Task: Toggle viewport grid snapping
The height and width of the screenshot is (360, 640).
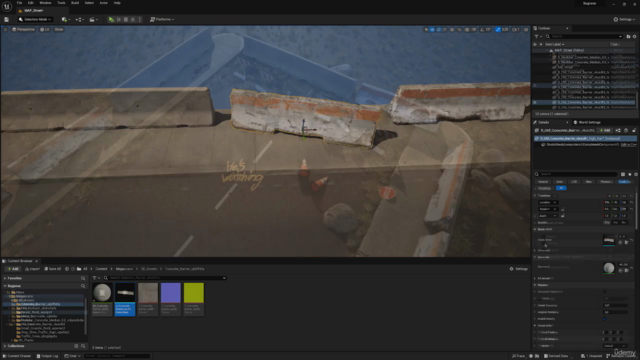Action: pyautogui.click(x=467, y=29)
